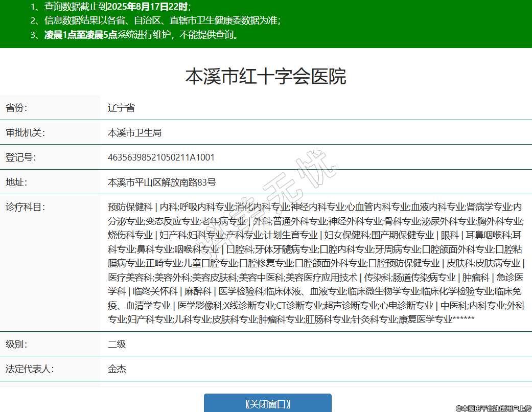Click the hospital title 本溪市红十字会医院
Screen dimensions: 532x412
266,76
